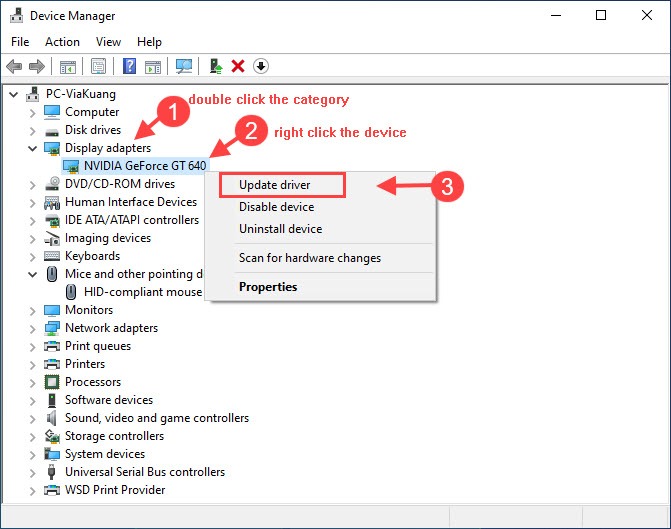
Task: Expand the Monitors chevron
Action: tap(33, 311)
